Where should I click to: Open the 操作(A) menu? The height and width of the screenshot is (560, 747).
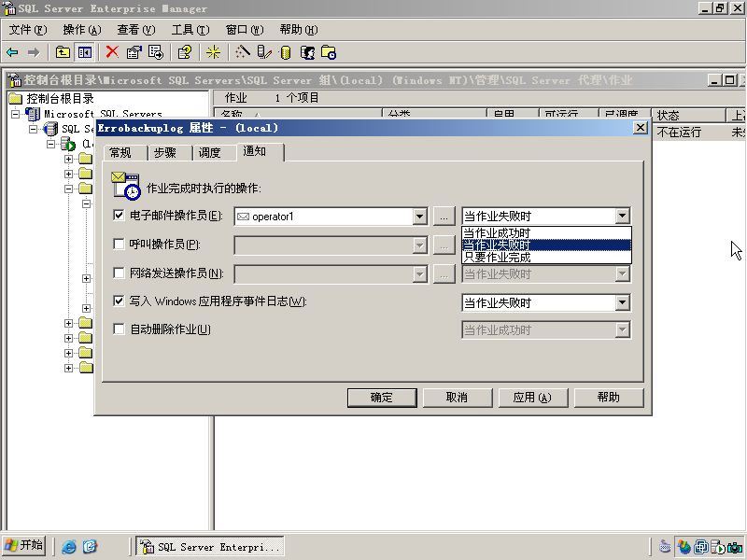tap(82, 30)
